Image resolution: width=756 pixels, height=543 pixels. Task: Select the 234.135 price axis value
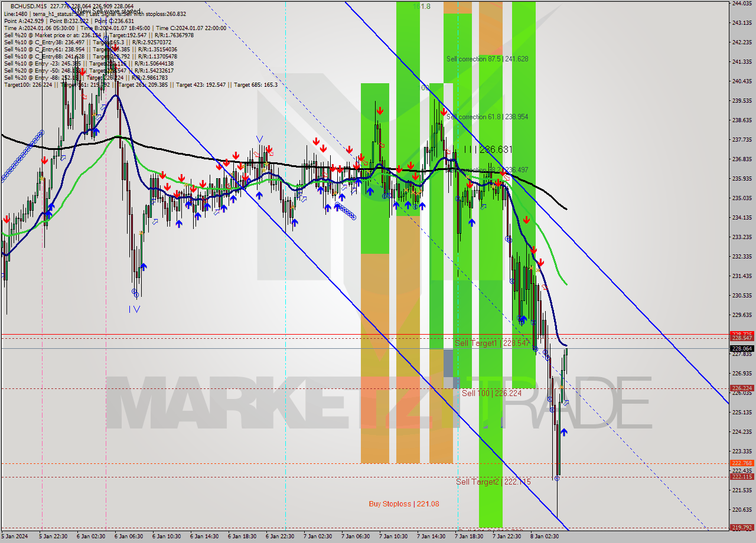[742, 217]
